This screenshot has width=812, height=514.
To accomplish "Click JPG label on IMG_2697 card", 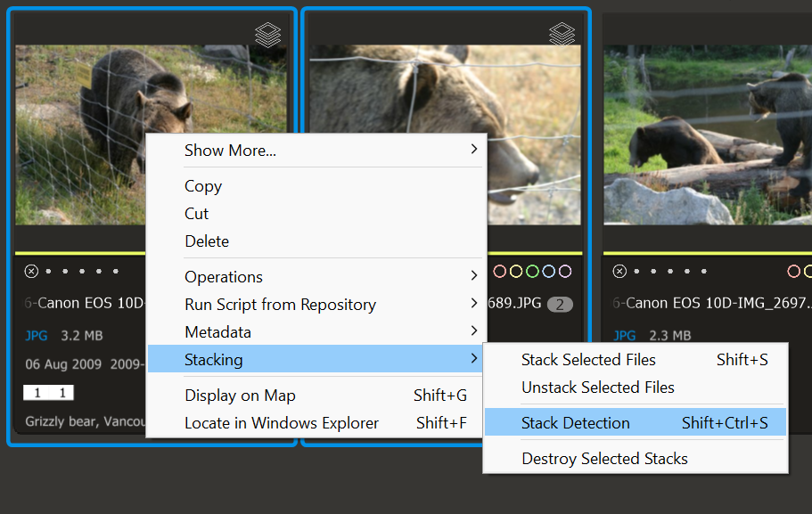I will (x=625, y=336).
